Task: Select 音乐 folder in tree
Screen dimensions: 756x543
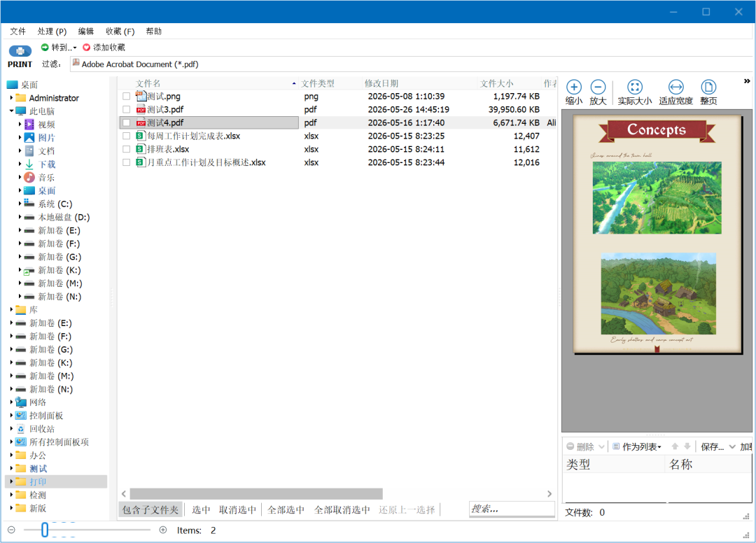Action: pos(46,177)
